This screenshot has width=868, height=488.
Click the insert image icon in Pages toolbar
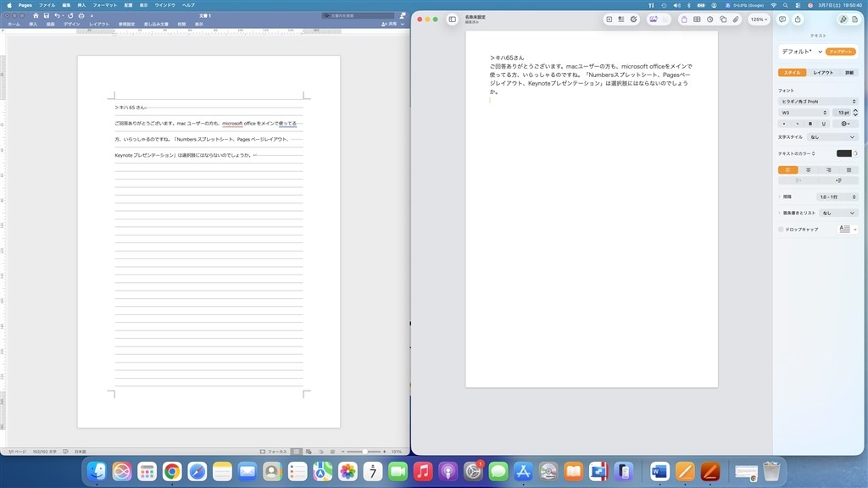coord(654,19)
